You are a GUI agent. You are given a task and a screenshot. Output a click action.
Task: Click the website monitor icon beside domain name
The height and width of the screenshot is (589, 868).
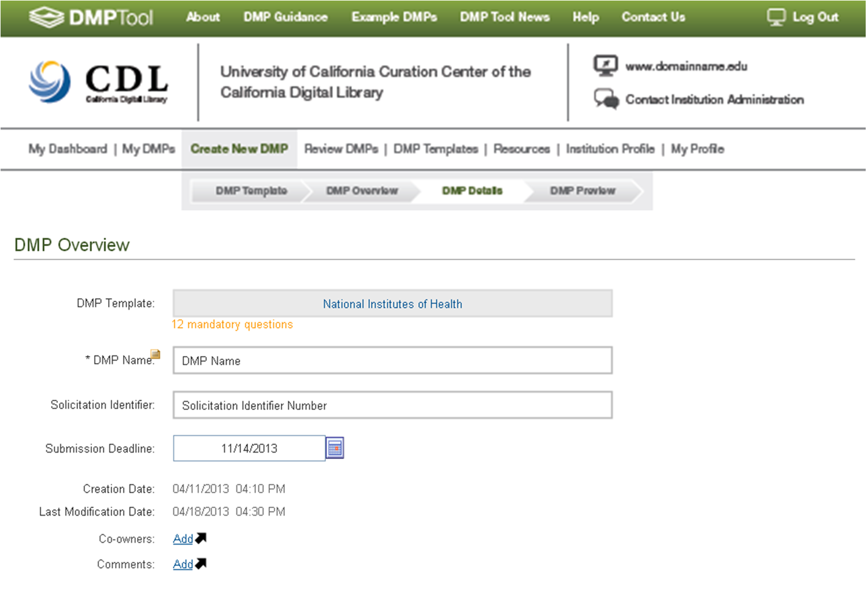606,66
